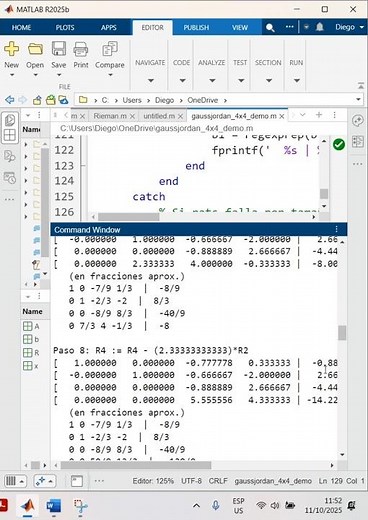Expand the TEST section dropdown
This screenshot has width=368, height=520.
[x=241, y=80]
